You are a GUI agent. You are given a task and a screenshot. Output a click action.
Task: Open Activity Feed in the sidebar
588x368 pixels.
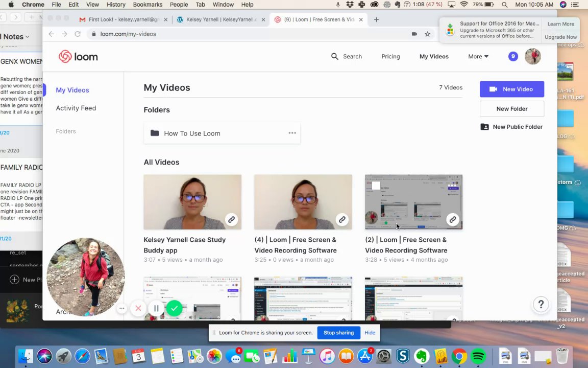76,108
